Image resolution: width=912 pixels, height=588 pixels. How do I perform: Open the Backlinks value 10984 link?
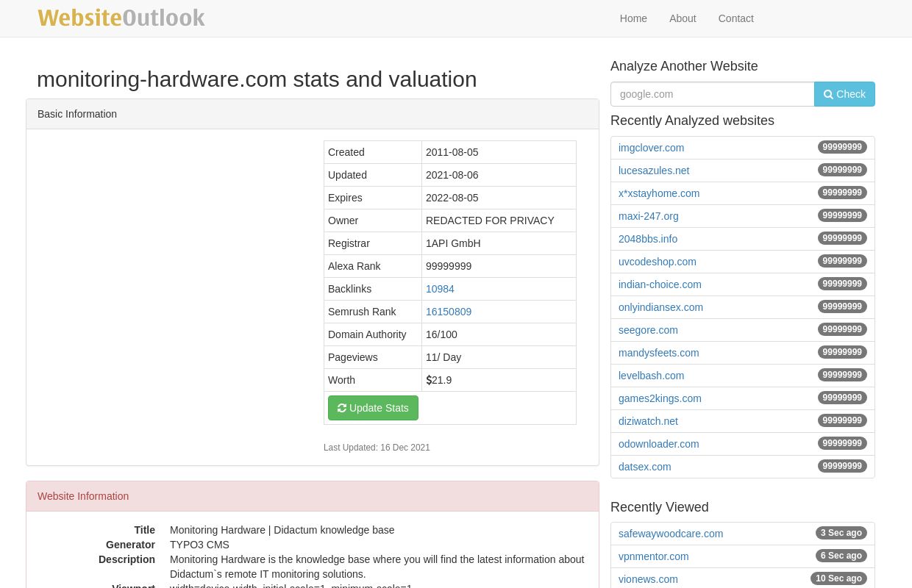tap(440, 289)
